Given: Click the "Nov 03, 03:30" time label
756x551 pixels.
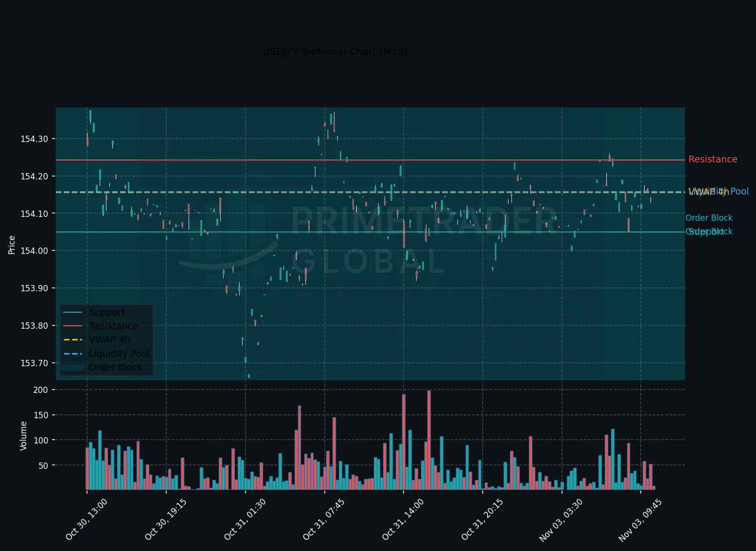Looking at the screenshot, I should (x=561, y=519).
